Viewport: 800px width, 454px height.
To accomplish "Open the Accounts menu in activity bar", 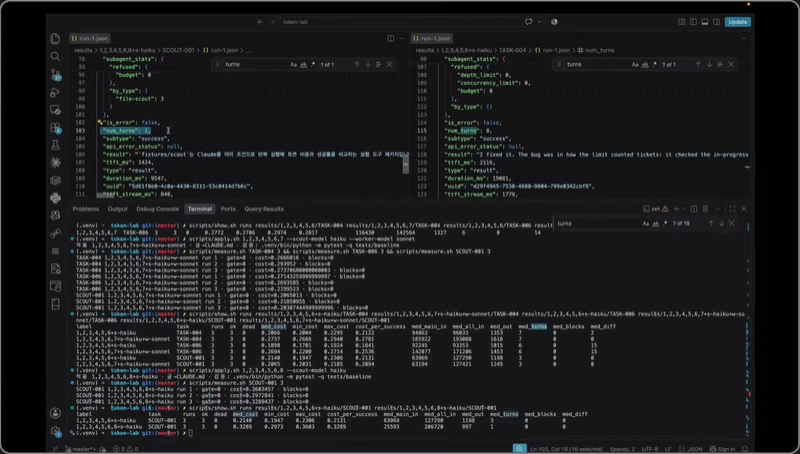I will [55, 413].
